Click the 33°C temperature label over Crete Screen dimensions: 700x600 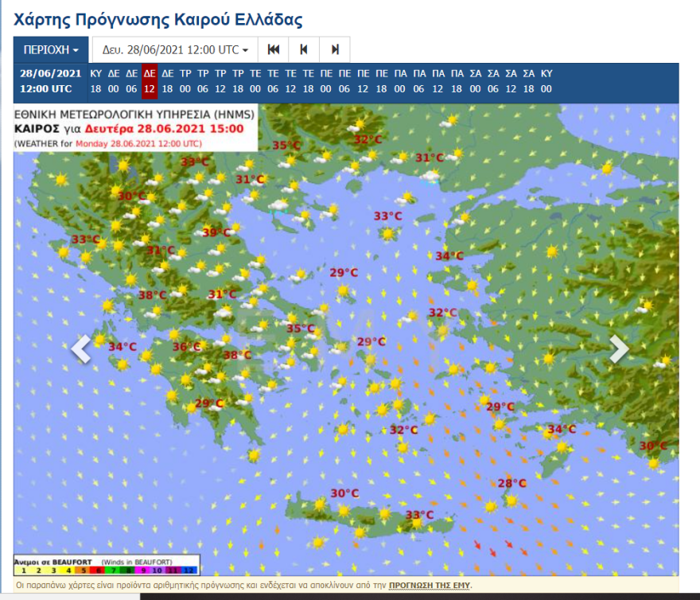(x=419, y=515)
